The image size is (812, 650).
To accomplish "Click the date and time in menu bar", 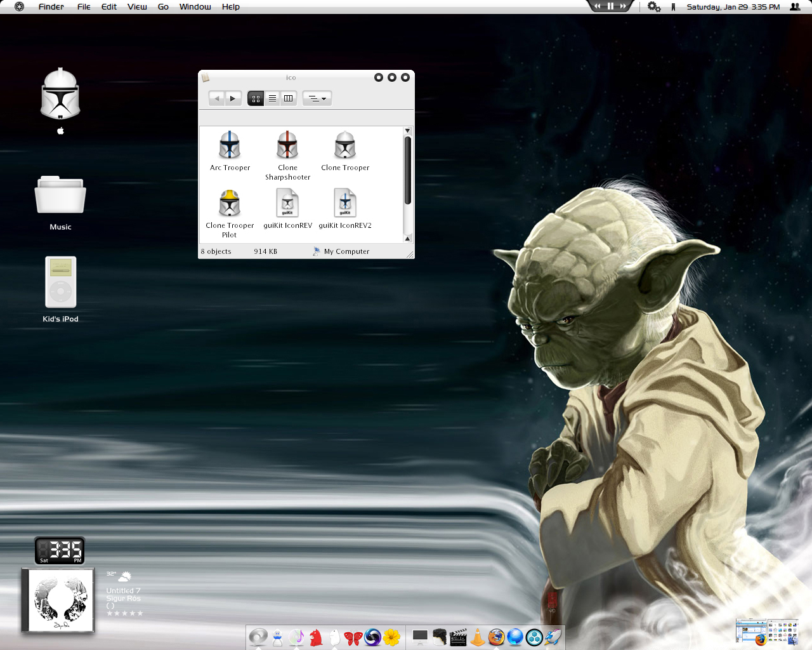I will [733, 7].
